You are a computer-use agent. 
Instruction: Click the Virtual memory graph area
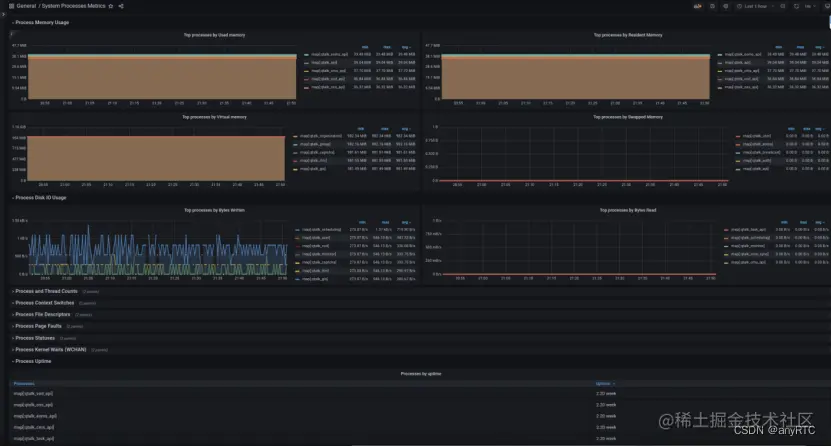(156, 158)
